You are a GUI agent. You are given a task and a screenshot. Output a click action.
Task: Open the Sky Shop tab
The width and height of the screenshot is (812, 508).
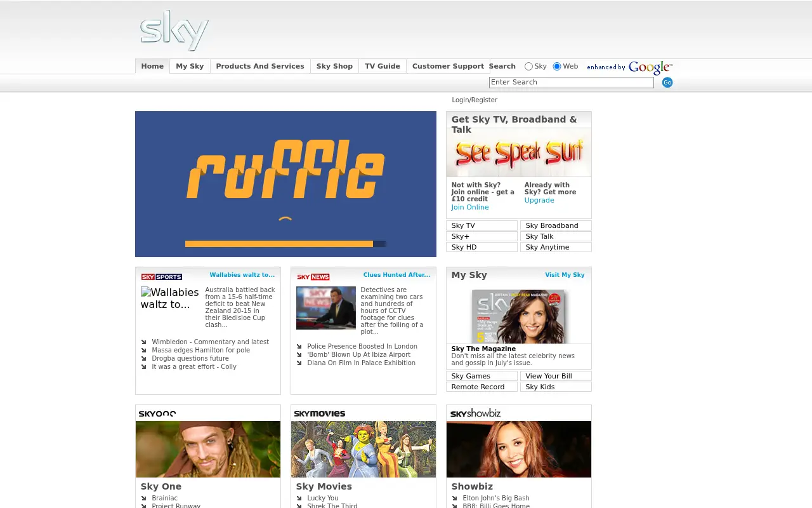pyautogui.click(x=334, y=66)
